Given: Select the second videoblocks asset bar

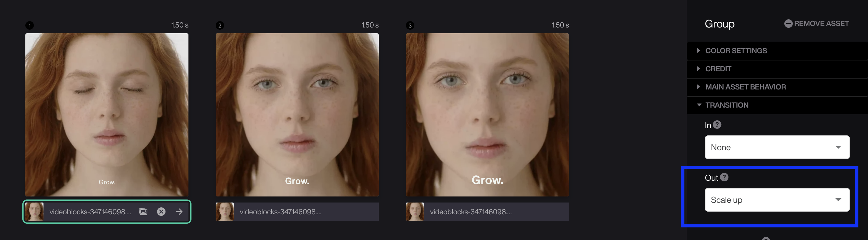Looking at the screenshot, I should click(297, 212).
